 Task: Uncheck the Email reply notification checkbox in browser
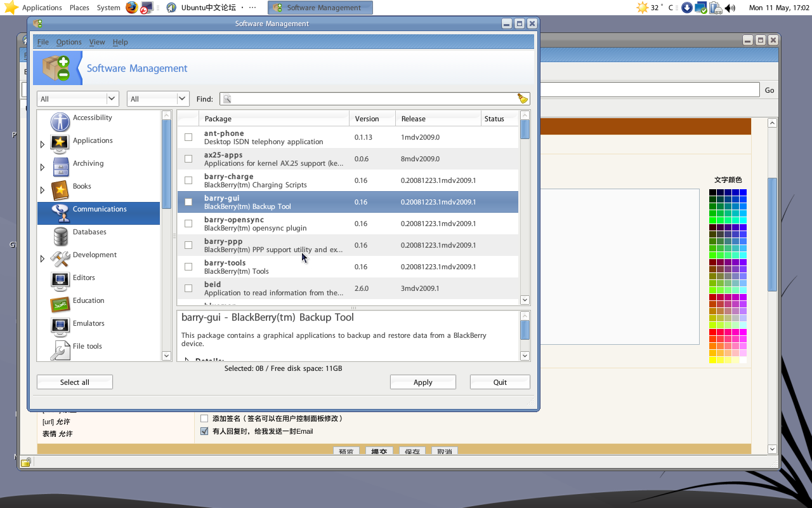click(204, 431)
